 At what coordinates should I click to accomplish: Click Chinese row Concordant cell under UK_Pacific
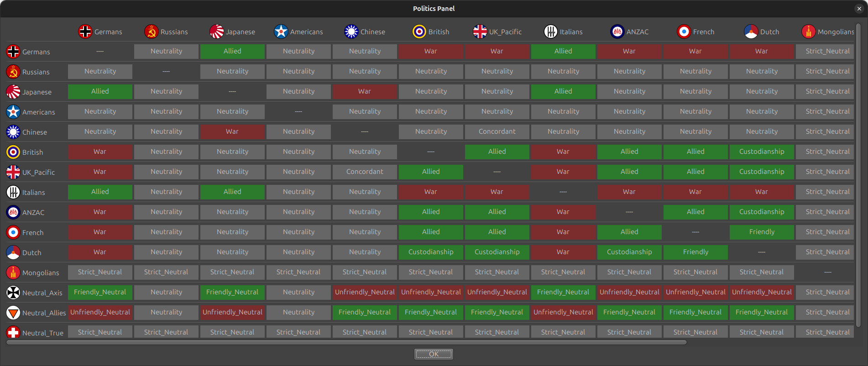click(x=497, y=131)
